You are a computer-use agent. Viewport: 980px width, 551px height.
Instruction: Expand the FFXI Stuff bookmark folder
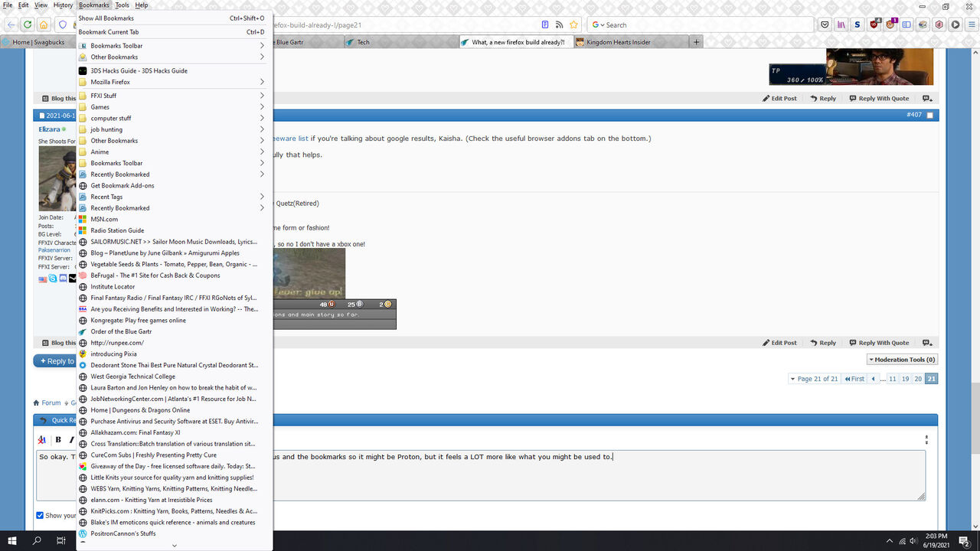pyautogui.click(x=175, y=96)
